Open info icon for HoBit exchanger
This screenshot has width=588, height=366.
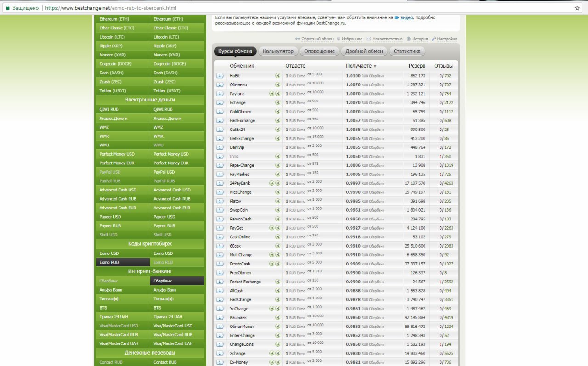point(220,76)
